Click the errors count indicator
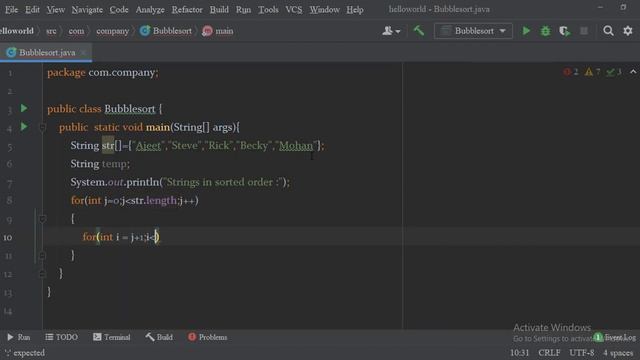The image size is (640, 360). pyautogui.click(x=571, y=72)
